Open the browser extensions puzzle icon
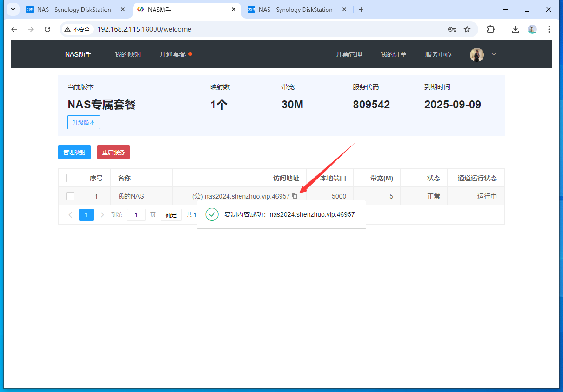The width and height of the screenshot is (563, 392). coord(490,29)
